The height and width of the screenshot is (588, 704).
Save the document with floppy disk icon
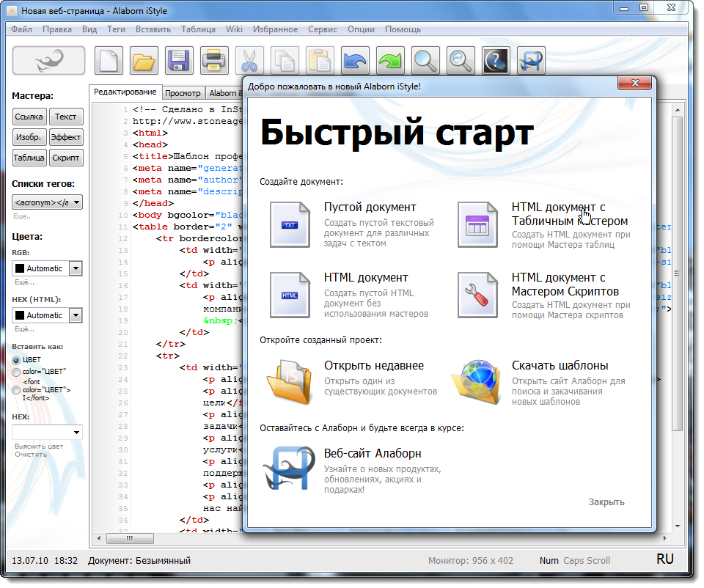pyautogui.click(x=179, y=60)
